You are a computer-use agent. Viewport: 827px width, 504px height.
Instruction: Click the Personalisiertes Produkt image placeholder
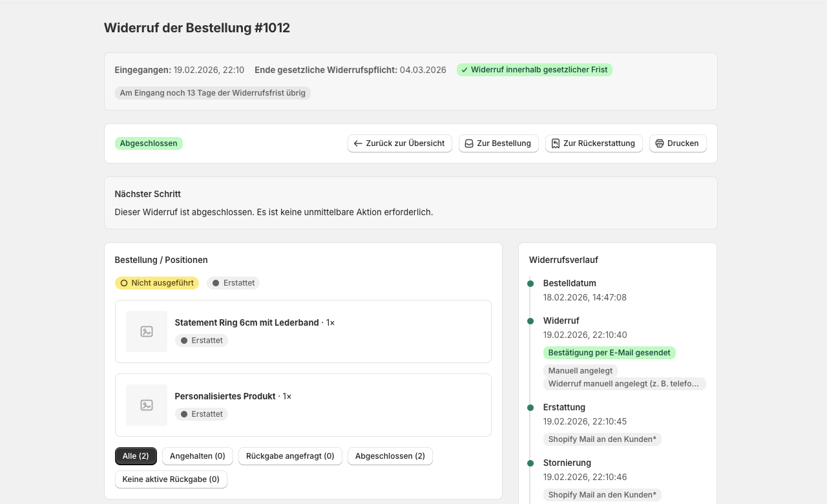click(x=147, y=405)
